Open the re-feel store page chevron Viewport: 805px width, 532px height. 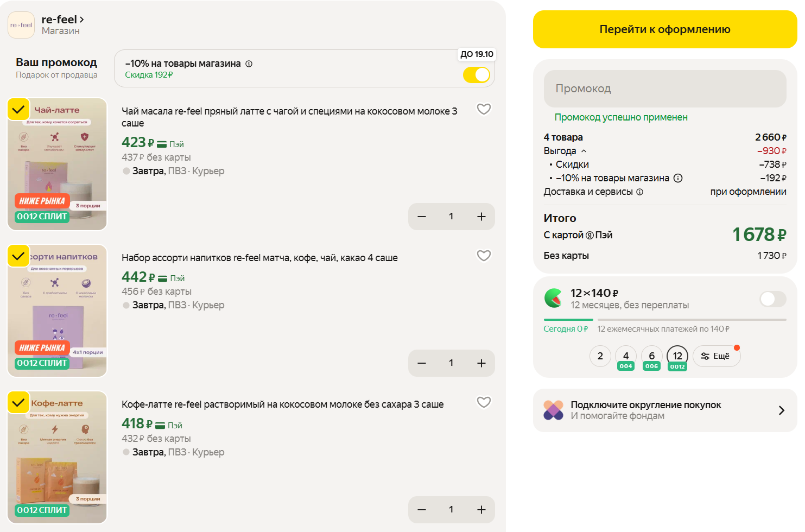[81, 20]
